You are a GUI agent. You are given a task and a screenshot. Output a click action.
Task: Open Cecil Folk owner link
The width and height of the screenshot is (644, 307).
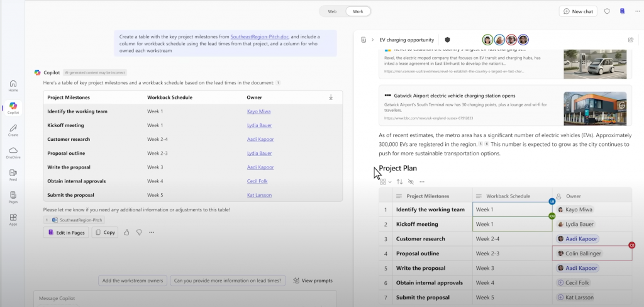[257, 181]
